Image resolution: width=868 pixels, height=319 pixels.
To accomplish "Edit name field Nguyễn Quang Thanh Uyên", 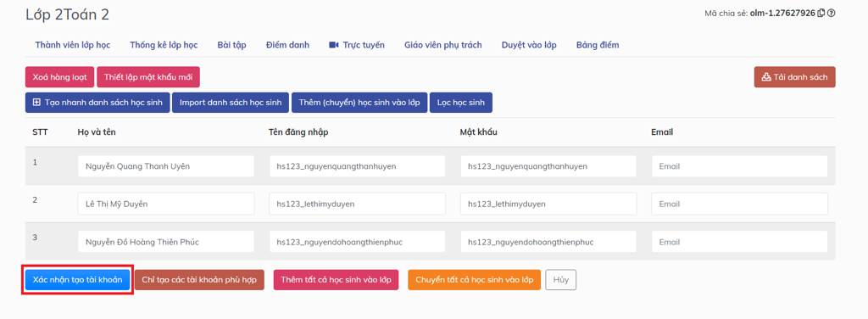I will point(166,166).
